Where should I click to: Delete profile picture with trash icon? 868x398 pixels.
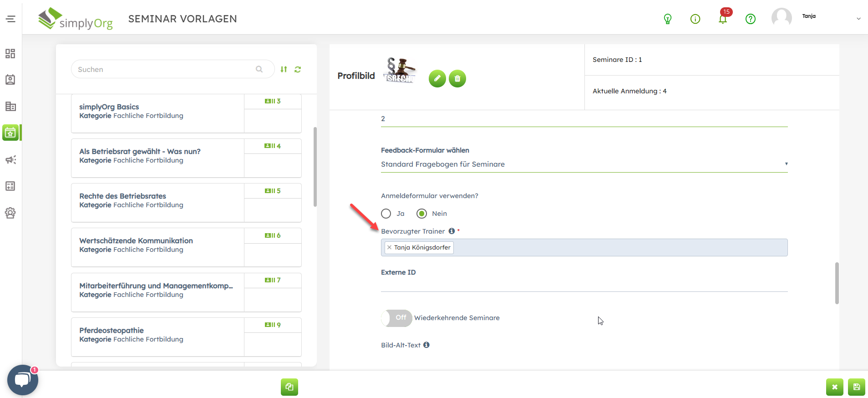point(457,79)
